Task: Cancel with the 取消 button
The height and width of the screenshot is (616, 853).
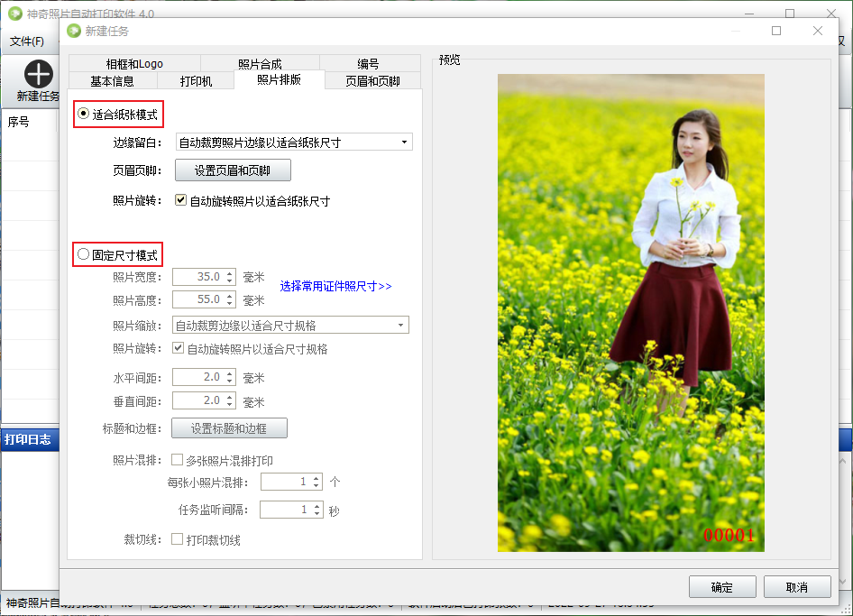Action: (797, 587)
